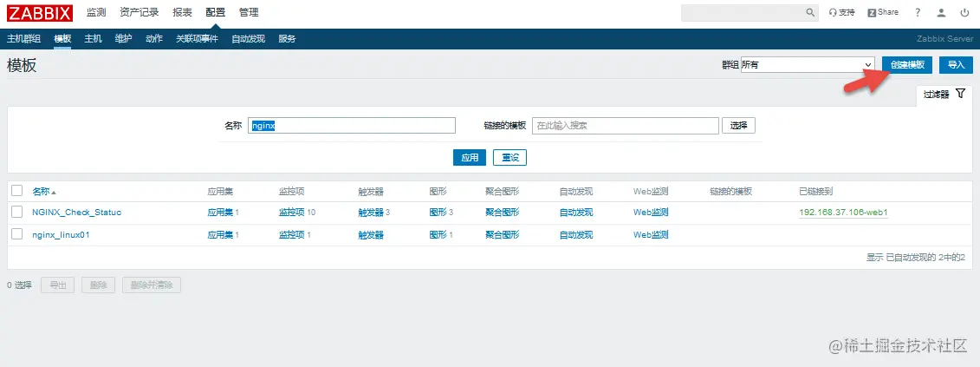Viewport: 980px width, 367px height.
Task: Open 聚合图形 for nginx_linux01
Action: point(502,235)
